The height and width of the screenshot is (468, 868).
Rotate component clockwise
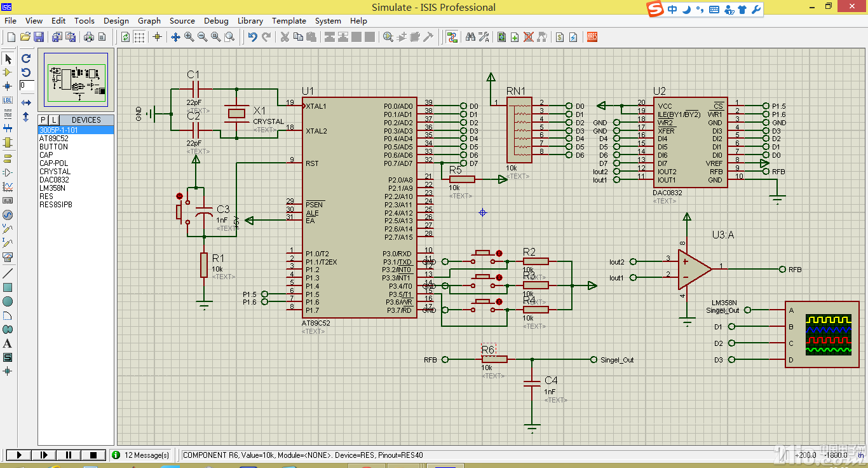[x=26, y=59]
